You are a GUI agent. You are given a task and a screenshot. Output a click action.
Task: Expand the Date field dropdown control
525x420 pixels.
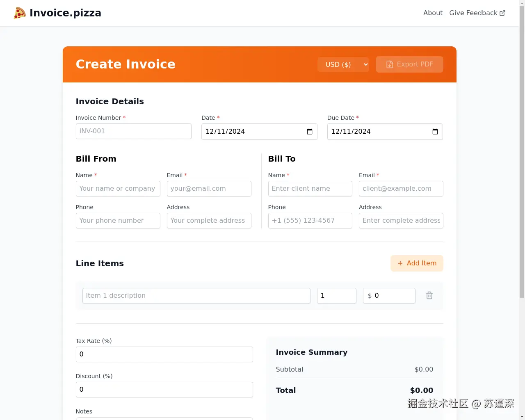point(309,132)
